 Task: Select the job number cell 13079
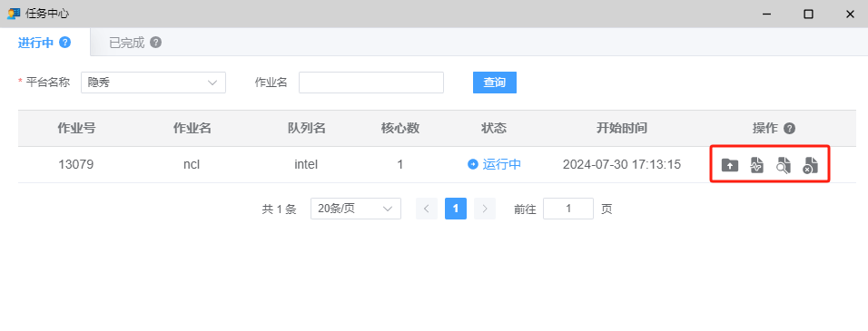76,164
